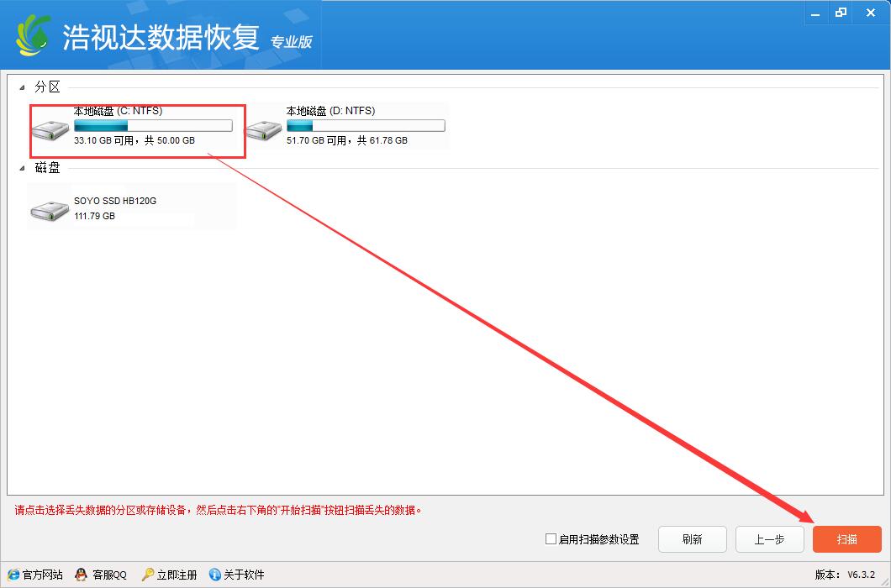This screenshot has height=588, width=891.
Task: Check the box next to 扫描 button row
Action: click(x=551, y=539)
